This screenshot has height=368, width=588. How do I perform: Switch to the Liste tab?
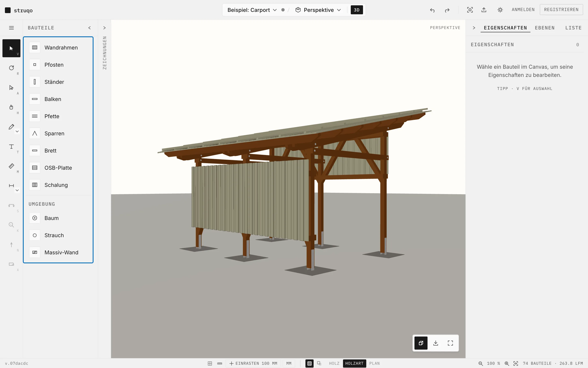573,28
